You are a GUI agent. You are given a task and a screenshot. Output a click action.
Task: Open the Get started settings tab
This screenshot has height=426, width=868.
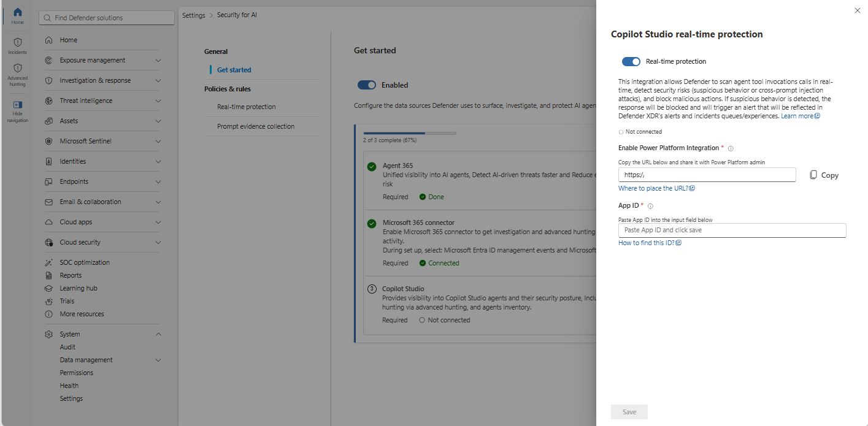coord(234,70)
